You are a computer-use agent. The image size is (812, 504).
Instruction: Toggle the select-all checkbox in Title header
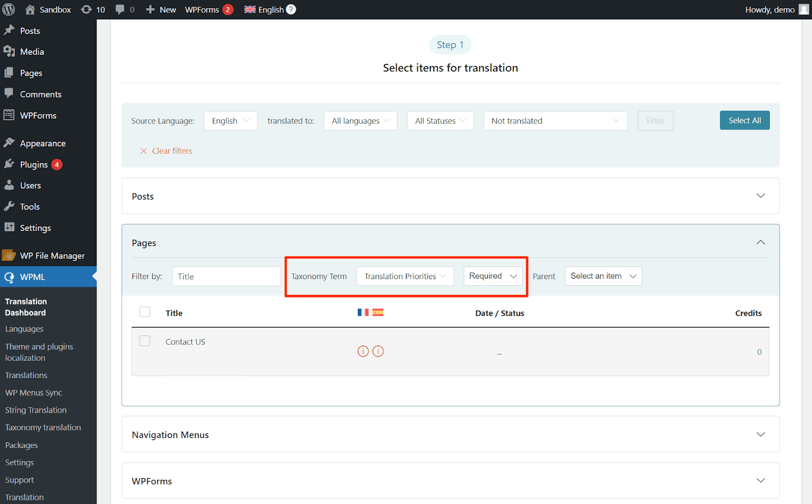[145, 312]
